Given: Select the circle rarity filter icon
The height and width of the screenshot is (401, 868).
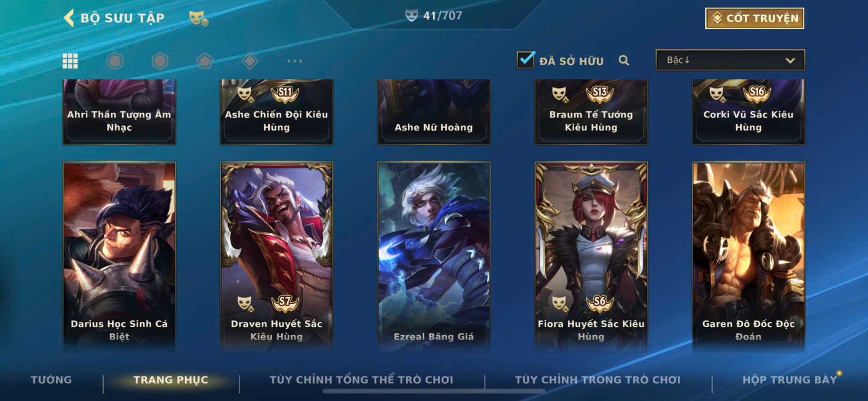Looking at the screenshot, I should [115, 61].
